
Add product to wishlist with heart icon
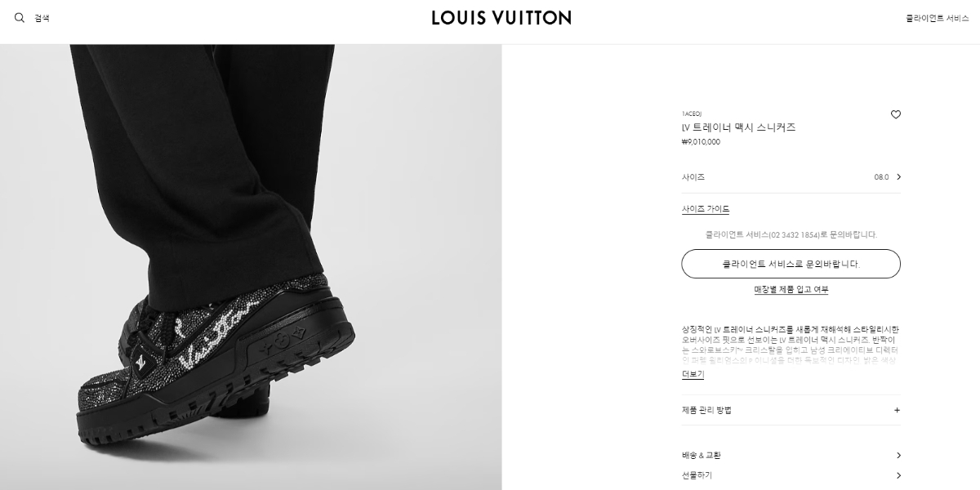pyautogui.click(x=895, y=115)
